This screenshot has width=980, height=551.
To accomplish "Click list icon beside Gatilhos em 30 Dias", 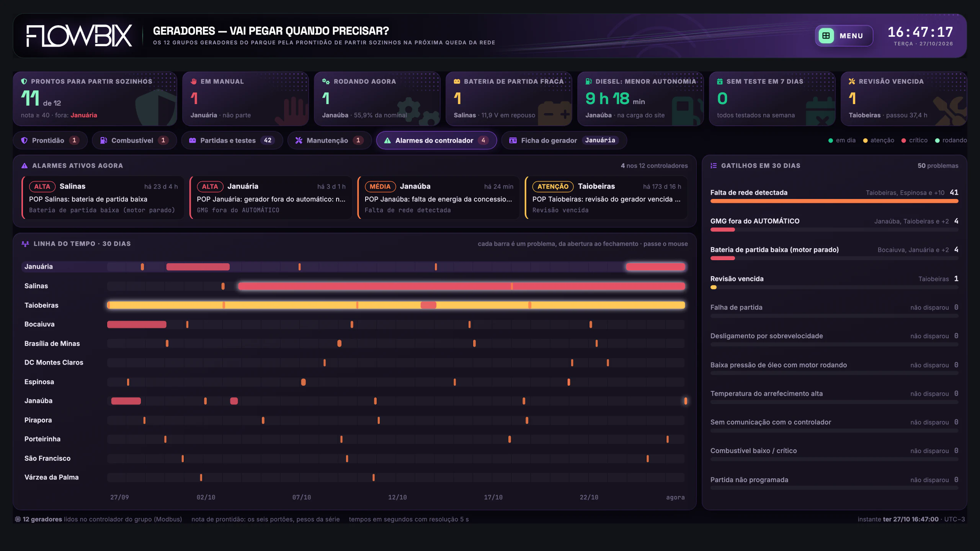I will [x=714, y=166].
